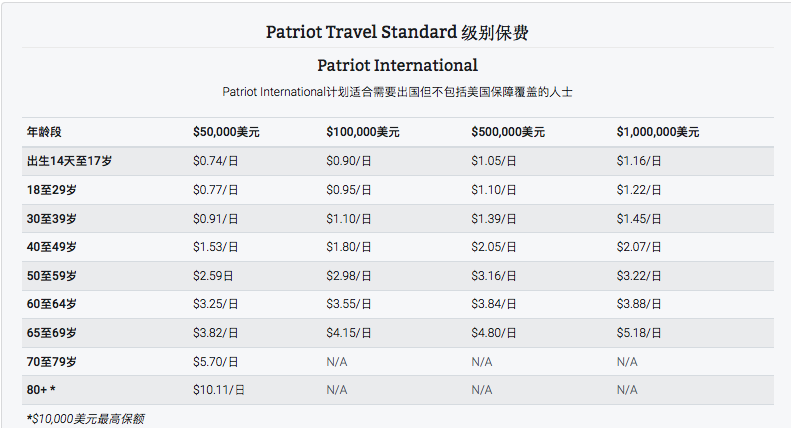Click the $1,000,000美元 column header
This screenshot has height=428, width=791.
click(658, 132)
